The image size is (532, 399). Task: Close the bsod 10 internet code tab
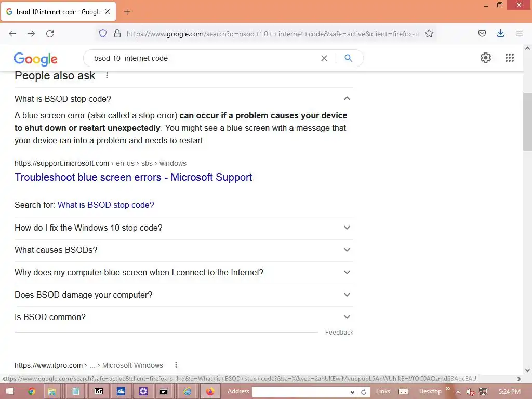point(108,11)
